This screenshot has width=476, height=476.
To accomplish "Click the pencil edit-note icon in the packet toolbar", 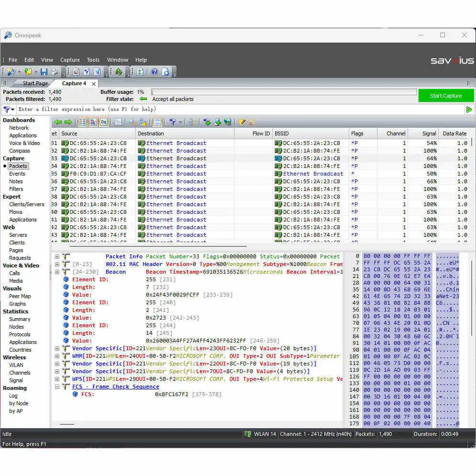I will coord(242,122).
